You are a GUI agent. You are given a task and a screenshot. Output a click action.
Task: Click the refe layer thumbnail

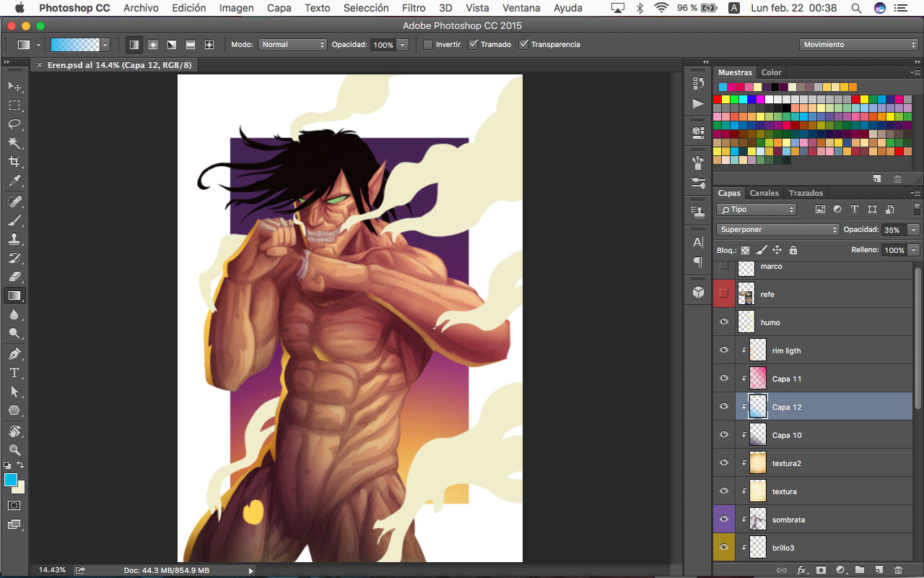pos(746,294)
